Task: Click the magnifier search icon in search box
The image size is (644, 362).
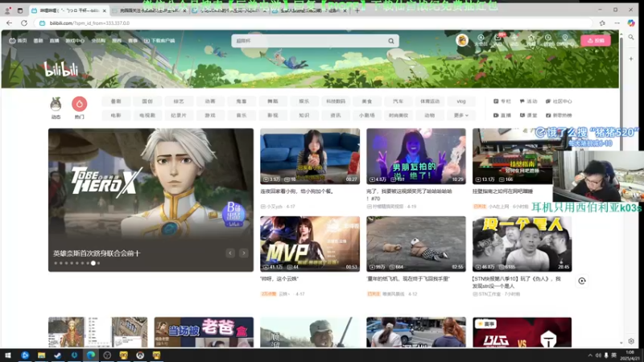Action: 391,41
